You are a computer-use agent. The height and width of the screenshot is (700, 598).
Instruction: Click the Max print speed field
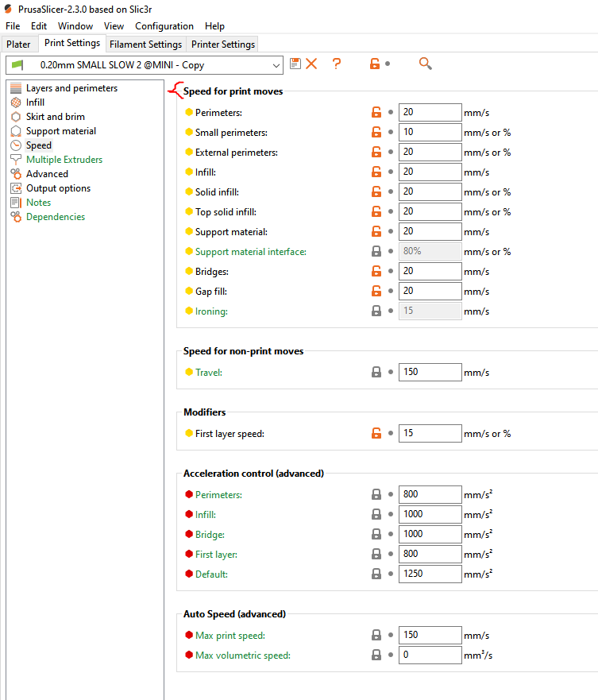click(430, 636)
